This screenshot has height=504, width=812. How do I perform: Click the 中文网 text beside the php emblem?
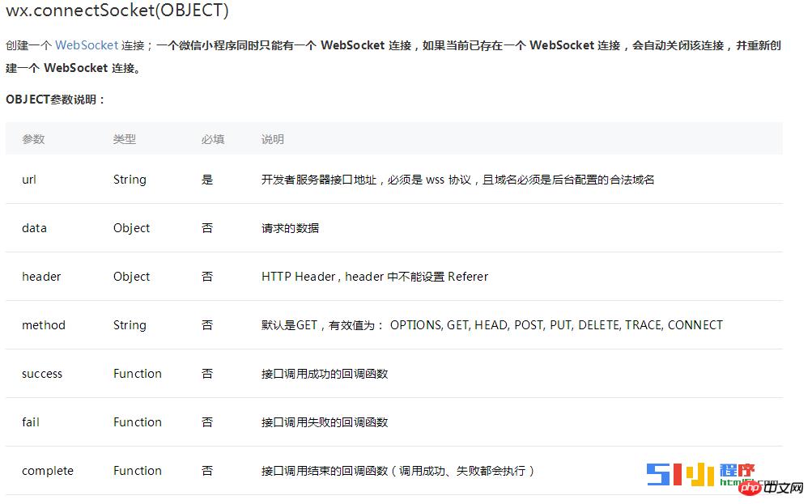(x=784, y=487)
